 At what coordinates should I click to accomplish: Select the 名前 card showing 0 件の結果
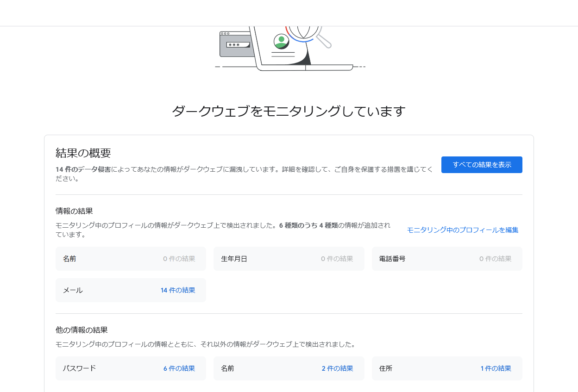coord(131,259)
